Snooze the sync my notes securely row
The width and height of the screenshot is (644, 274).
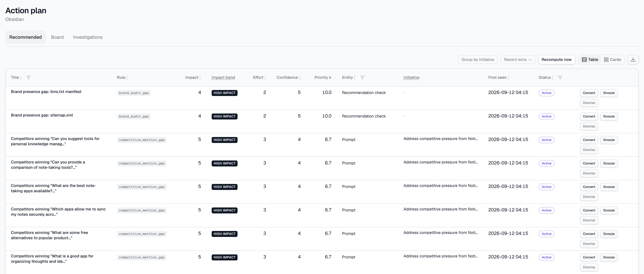(608, 210)
